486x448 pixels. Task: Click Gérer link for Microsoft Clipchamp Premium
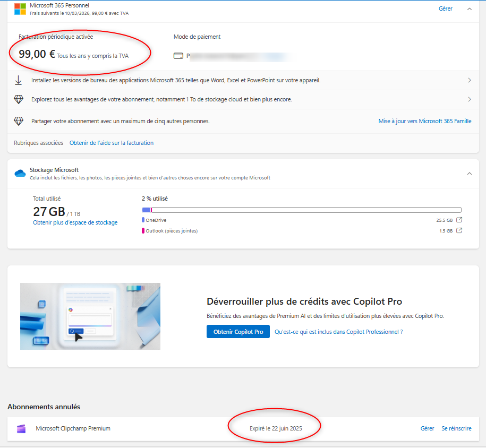pyautogui.click(x=428, y=428)
